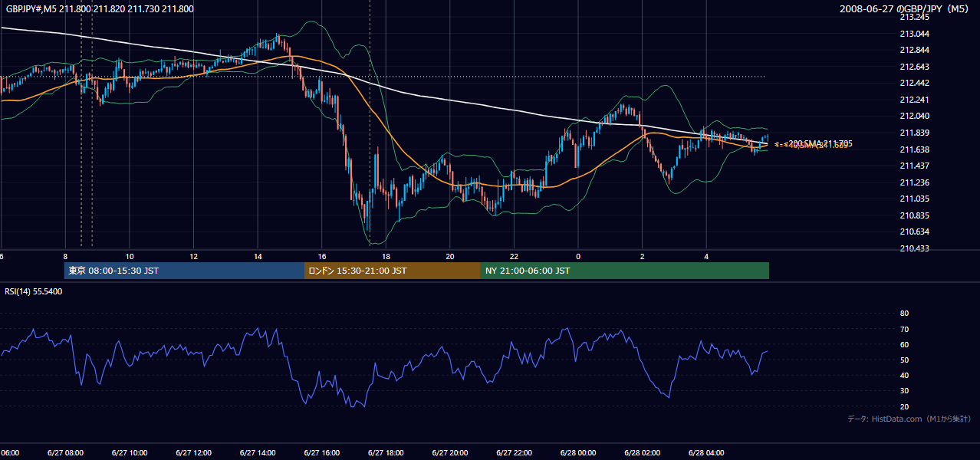Click the 212.442 price axis label
This screenshot has height=460, width=980.
(914, 83)
